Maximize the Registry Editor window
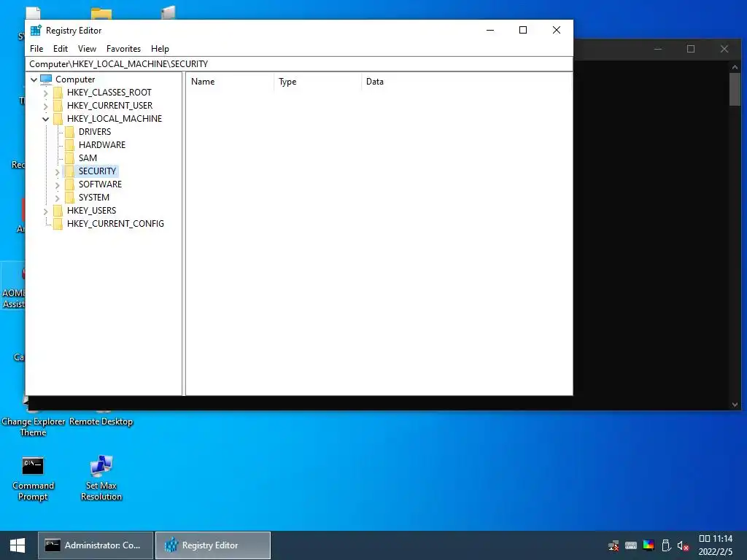The image size is (747, 560). [x=522, y=30]
